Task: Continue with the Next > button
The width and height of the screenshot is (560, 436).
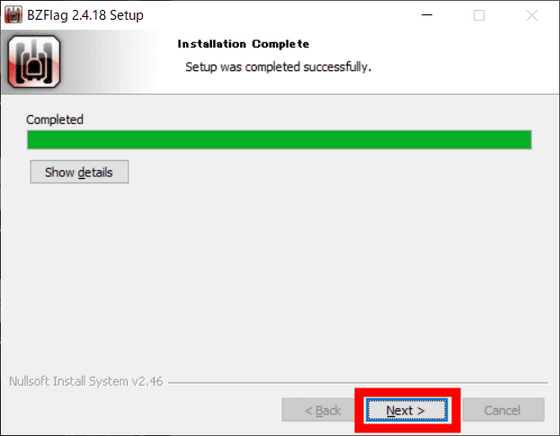Action: (406, 410)
